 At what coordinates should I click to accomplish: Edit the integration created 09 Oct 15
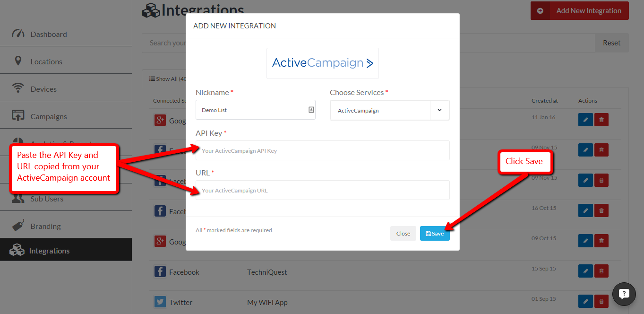(x=585, y=241)
